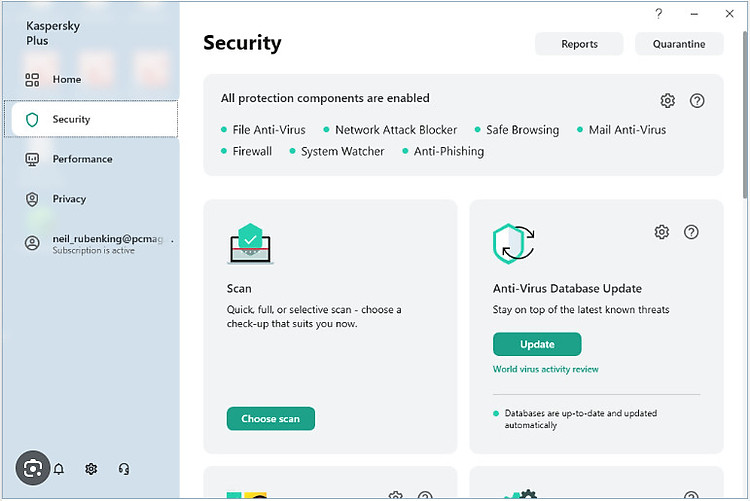Click the Update button
This screenshot has width=750, height=501.
537,344
